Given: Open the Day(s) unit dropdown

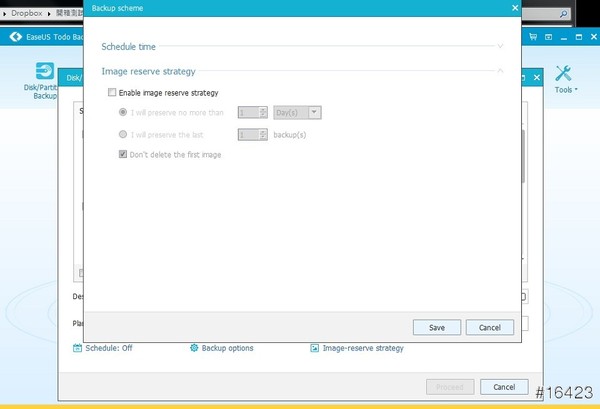Looking at the screenshot, I should (297, 112).
